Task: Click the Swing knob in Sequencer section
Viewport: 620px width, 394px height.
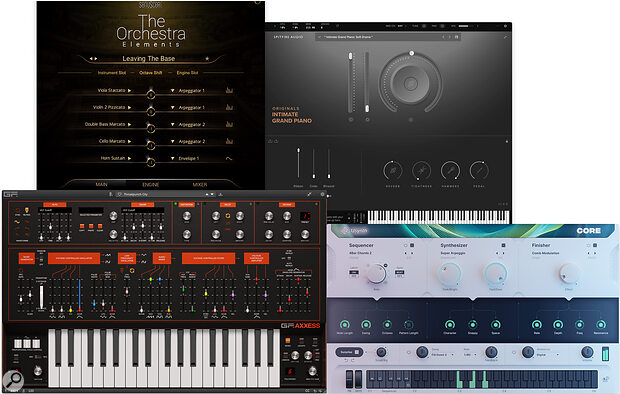Action: tap(366, 325)
